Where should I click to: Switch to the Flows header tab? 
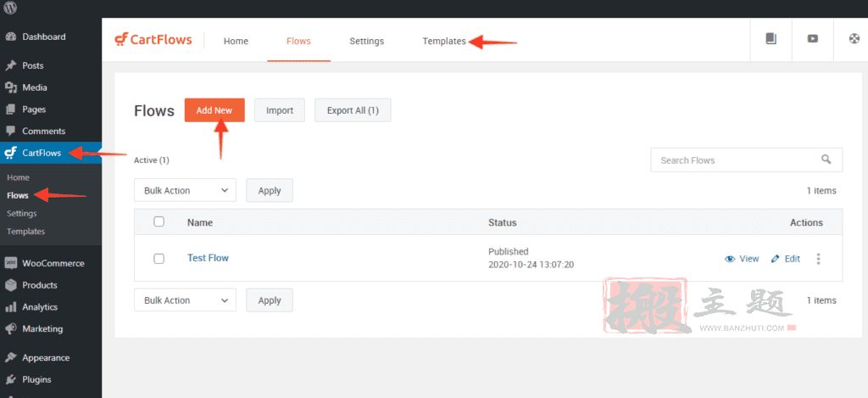pyautogui.click(x=298, y=41)
